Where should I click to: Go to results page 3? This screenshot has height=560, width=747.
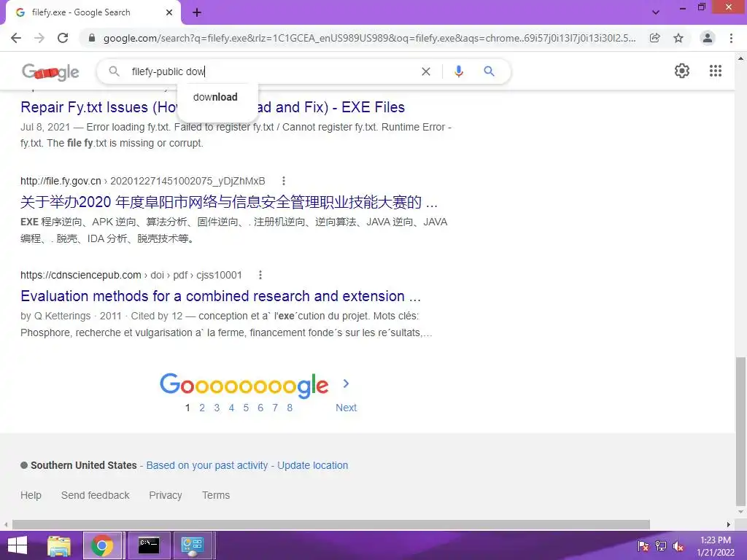point(217,408)
